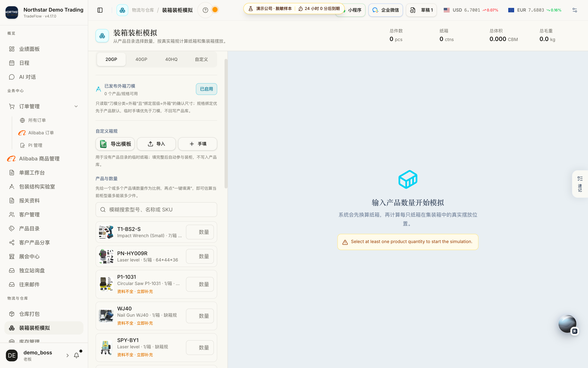The image size is (588, 368).
Task: Click the orange status dot in header
Action: (x=215, y=10)
